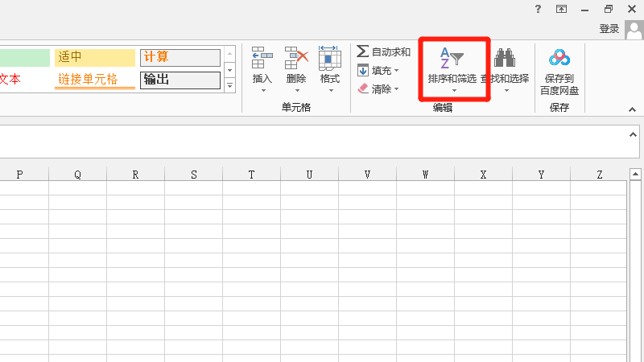Screen dimensions: 644x362
Task: Click the AutoSum (自动求和) sigma icon
Action: 363,51
